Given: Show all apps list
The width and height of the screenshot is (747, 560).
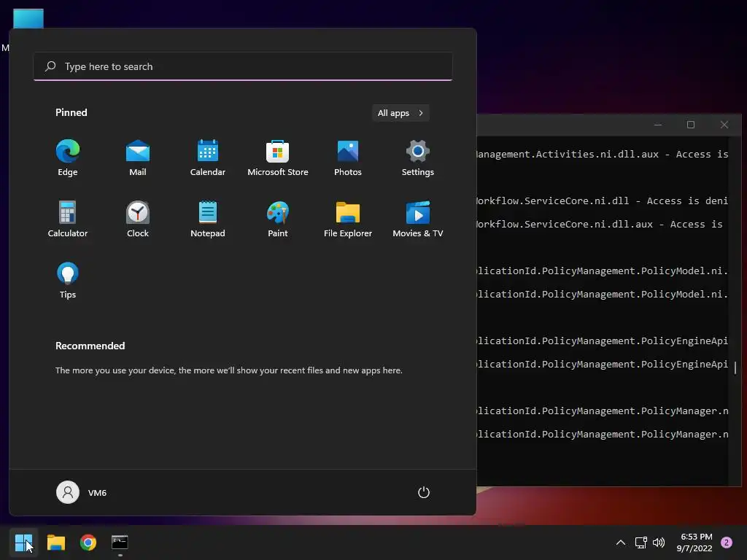Looking at the screenshot, I should [x=400, y=113].
